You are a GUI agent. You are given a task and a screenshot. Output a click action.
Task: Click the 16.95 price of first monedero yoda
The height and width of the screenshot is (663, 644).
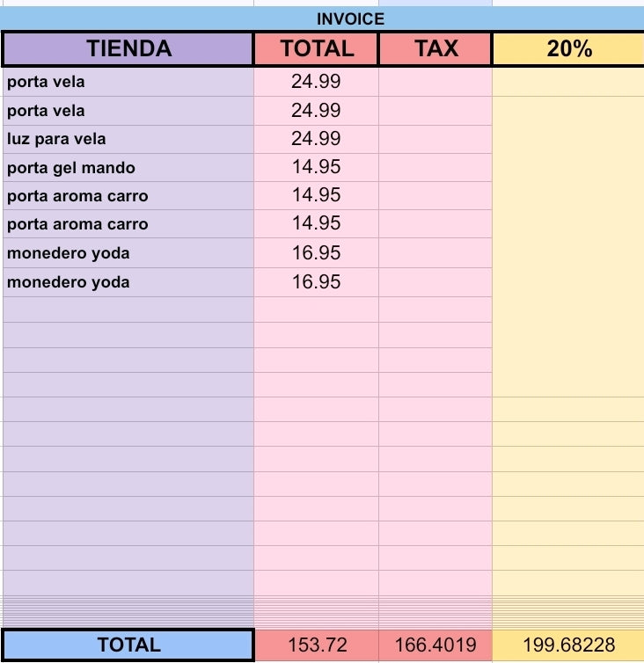coord(316,253)
